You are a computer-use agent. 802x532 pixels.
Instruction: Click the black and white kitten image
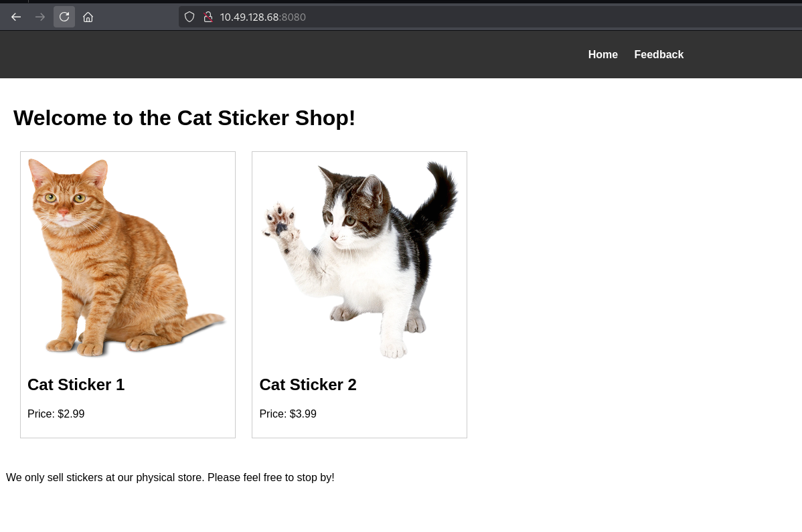359,258
